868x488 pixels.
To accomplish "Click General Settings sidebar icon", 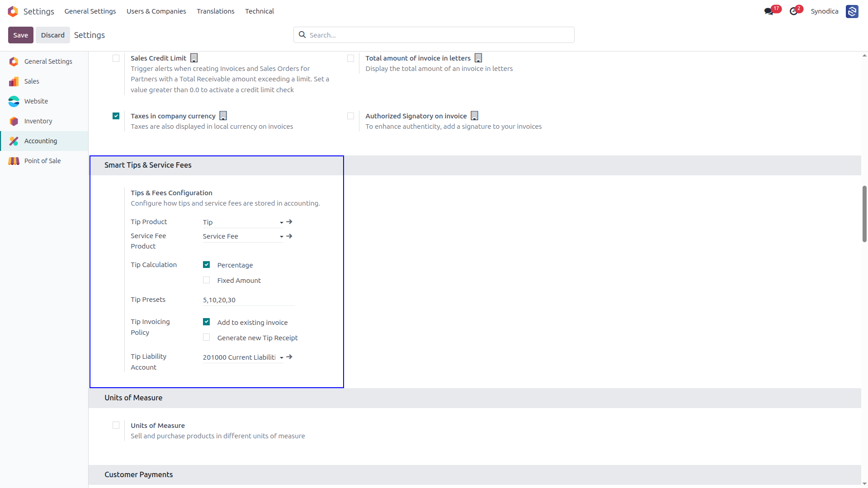I will [x=14, y=61].
